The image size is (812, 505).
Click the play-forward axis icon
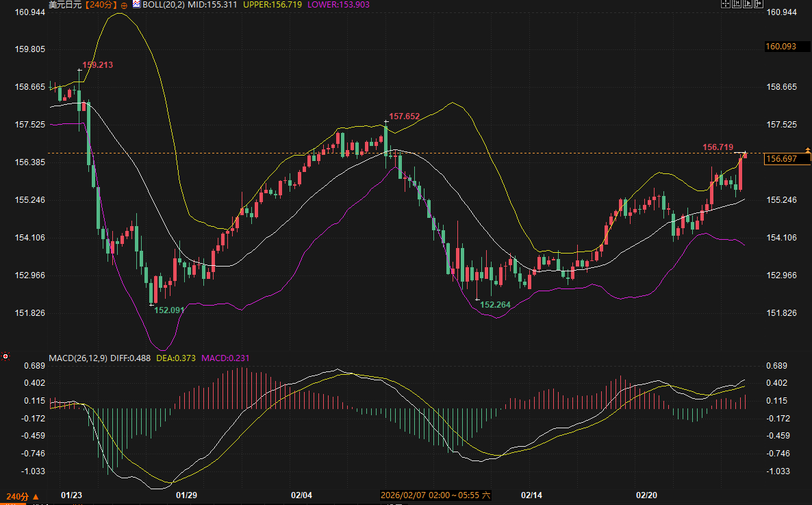click(x=747, y=4)
